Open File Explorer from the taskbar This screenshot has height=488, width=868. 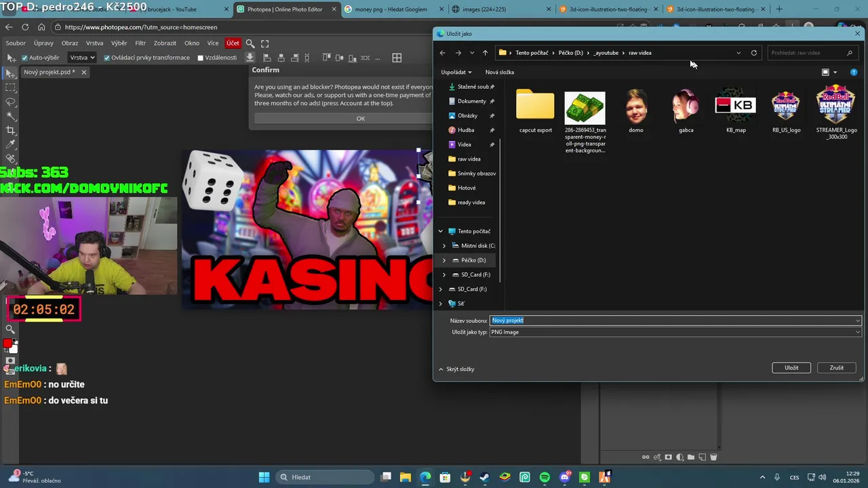click(x=405, y=477)
